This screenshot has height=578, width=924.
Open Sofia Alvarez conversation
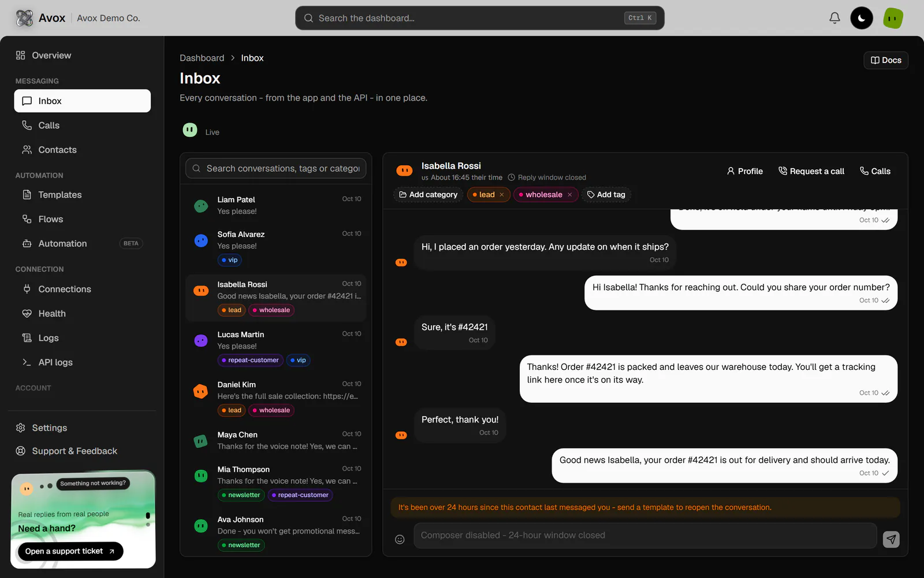tap(276, 247)
